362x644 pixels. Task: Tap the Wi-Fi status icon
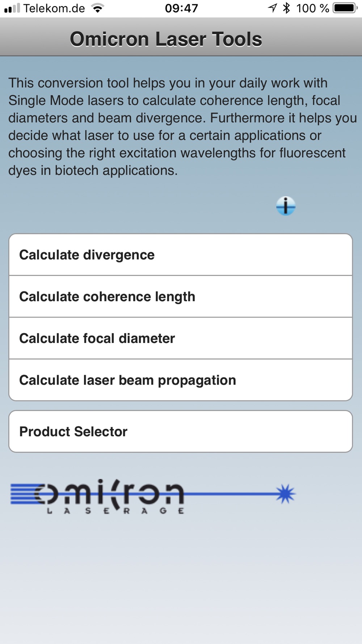(97, 8)
